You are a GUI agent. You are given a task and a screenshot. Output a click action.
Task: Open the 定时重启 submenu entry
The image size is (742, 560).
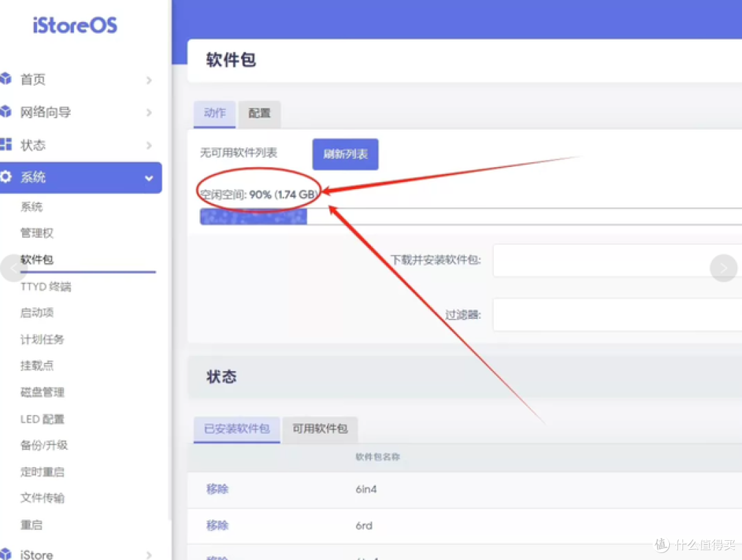tap(42, 472)
